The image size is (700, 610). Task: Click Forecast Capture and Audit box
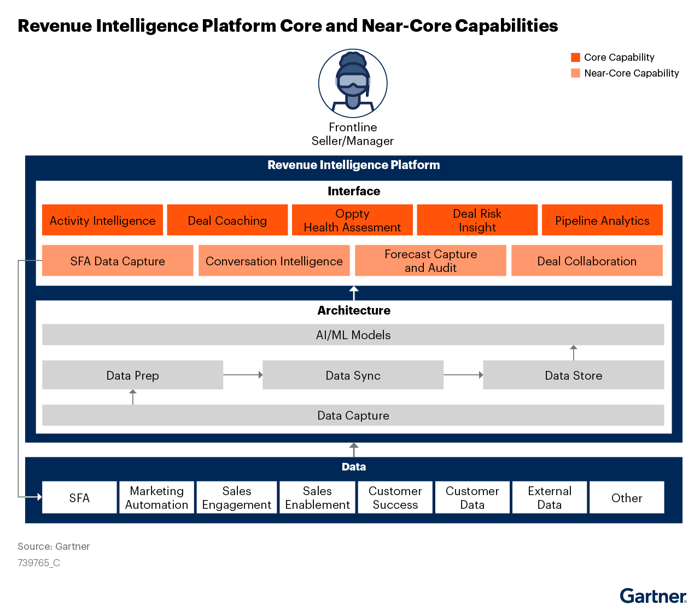[430, 260]
